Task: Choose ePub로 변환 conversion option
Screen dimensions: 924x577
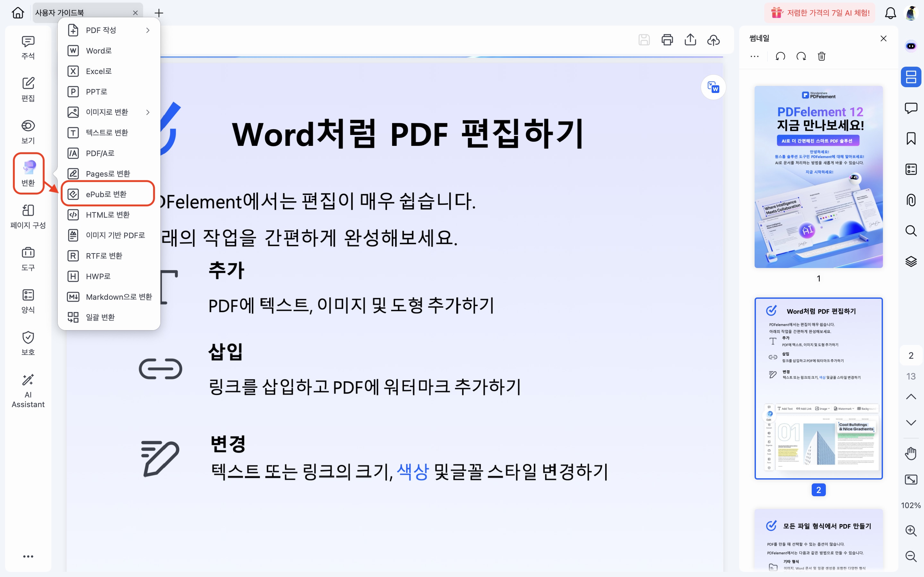Action: [107, 194]
